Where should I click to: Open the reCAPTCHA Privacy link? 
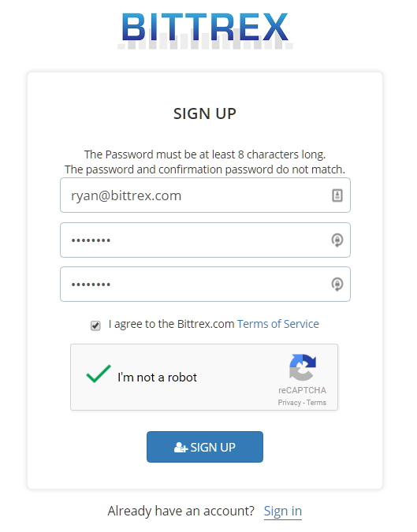pos(289,403)
